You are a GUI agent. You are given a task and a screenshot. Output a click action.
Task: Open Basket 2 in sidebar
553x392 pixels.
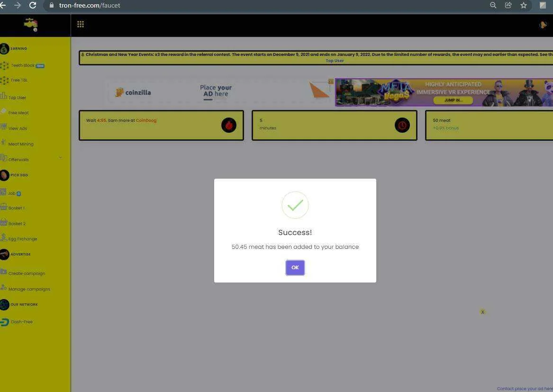pyautogui.click(x=17, y=224)
